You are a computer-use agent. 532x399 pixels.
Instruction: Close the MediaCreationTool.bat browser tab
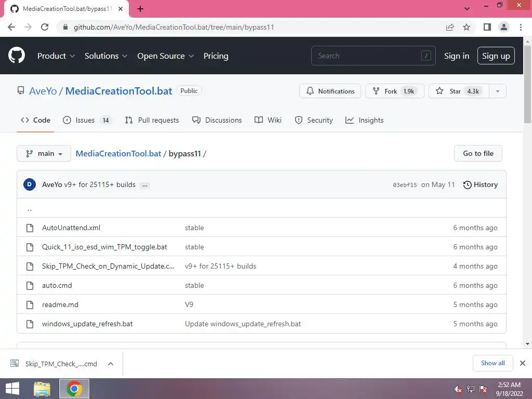pos(121,9)
